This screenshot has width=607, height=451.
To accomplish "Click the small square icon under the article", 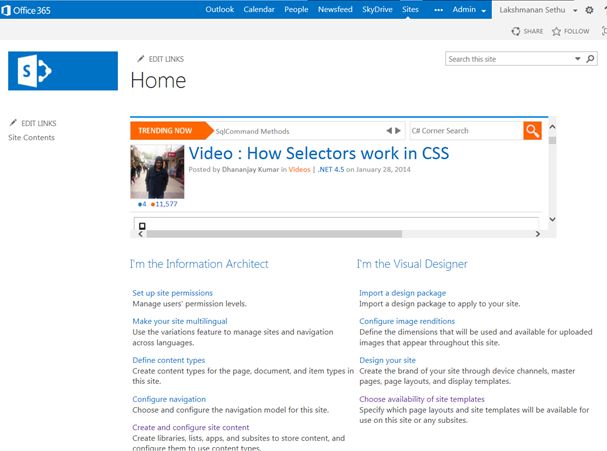I will [x=142, y=226].
